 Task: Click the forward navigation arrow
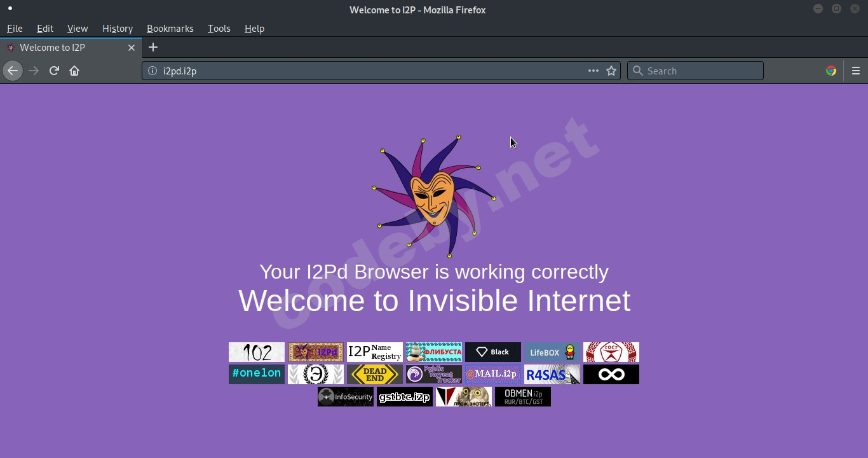coord(34,71)
